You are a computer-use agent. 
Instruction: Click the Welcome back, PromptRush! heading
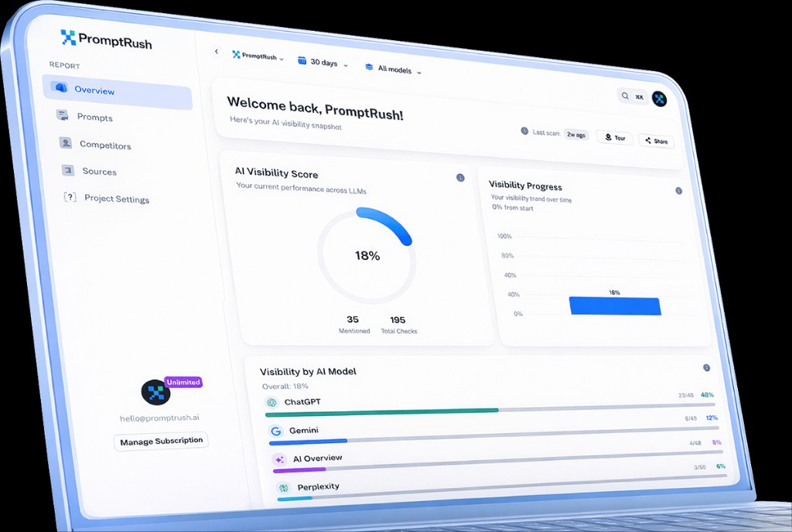315,108
